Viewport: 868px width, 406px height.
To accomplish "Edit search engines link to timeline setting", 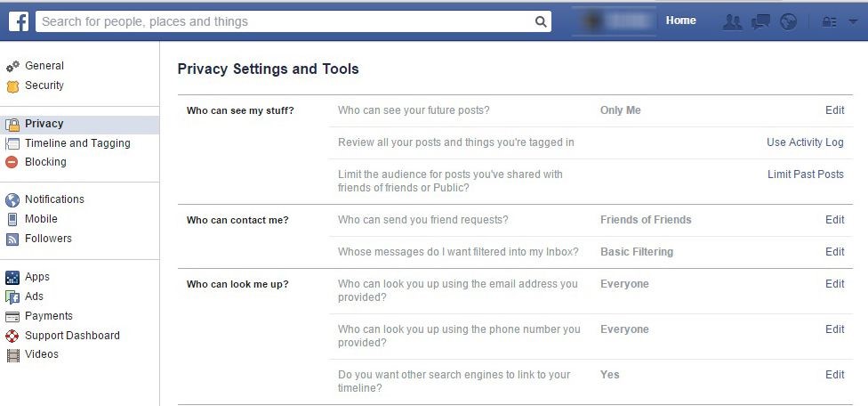I will click(835, 375).
